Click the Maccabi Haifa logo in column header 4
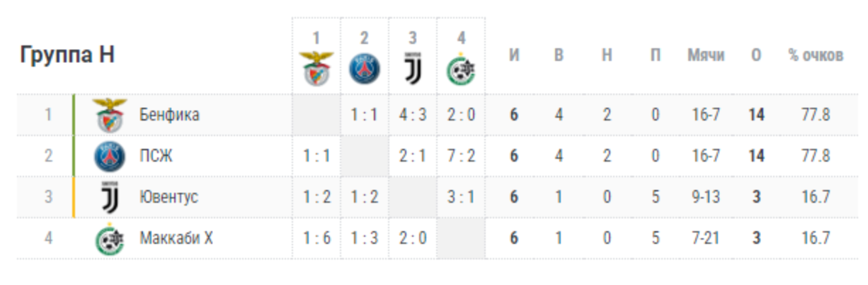This screenshot has width=868, height=285. pyautogui.click(x=461, y=69)
